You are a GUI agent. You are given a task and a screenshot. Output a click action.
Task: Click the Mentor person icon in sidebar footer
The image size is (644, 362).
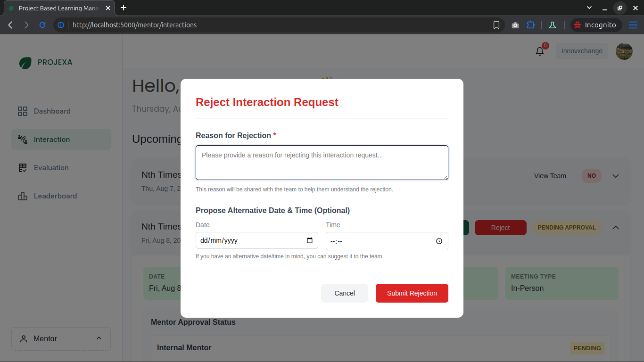(24, 338)
